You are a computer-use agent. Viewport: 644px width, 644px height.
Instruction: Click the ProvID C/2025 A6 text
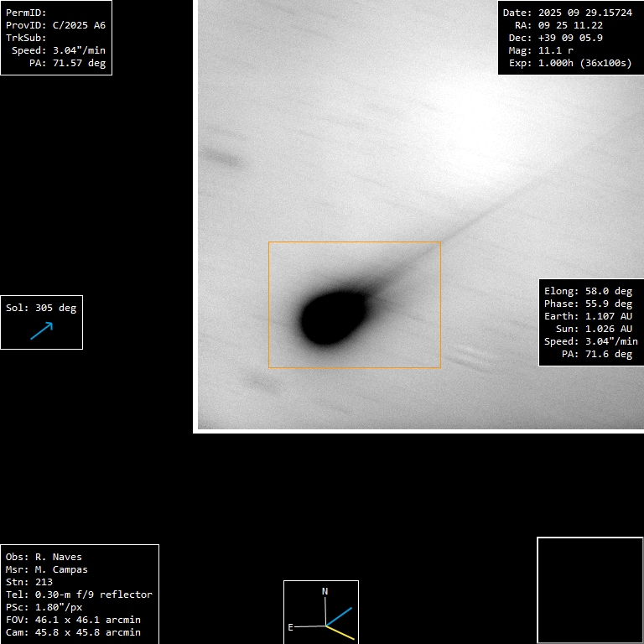click(x=55, y=25)
